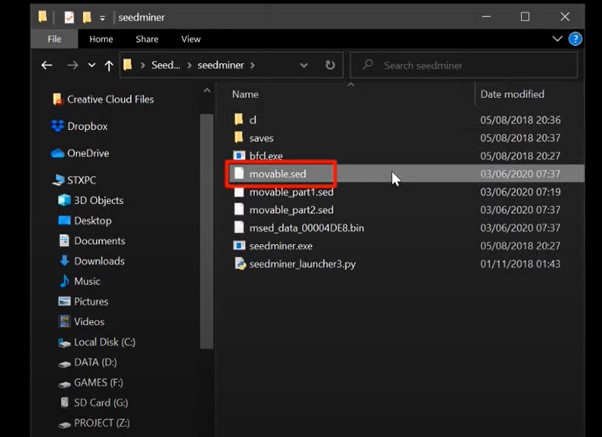
Task: Open 3D Objects folder in sidebar
Action: (98, 200)
